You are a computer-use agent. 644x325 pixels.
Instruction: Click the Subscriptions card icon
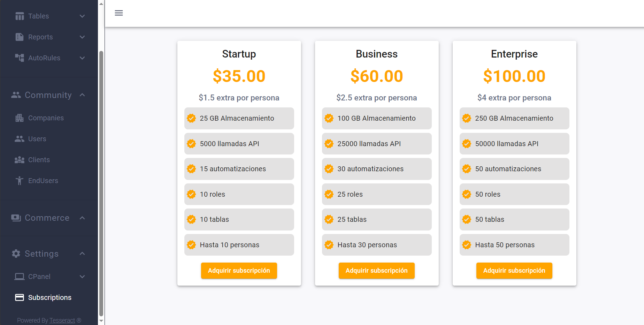tap(20, 297)
